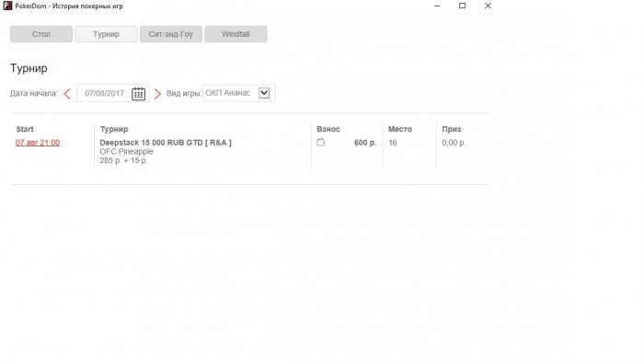The width and height of the screenshot is (644, 362).
Task: Select tournament name Deepstack 15 000 RUB GTD
Action: point(166,143)
